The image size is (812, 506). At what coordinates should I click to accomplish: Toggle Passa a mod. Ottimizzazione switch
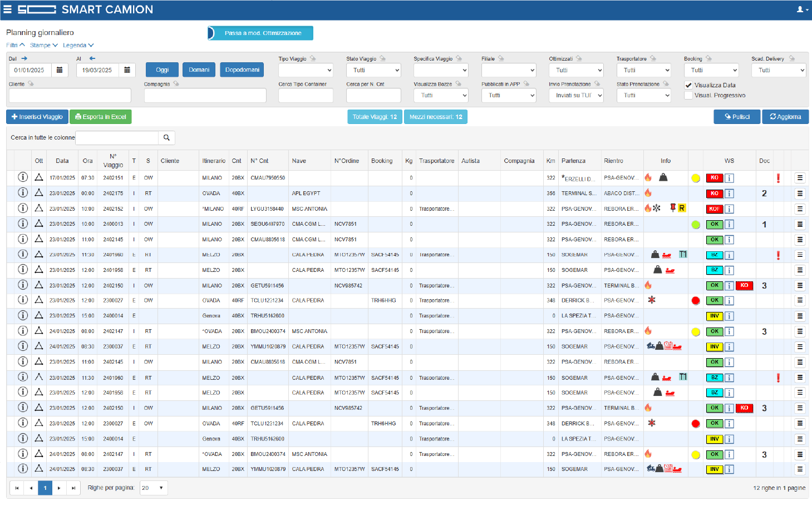(260, 33)
